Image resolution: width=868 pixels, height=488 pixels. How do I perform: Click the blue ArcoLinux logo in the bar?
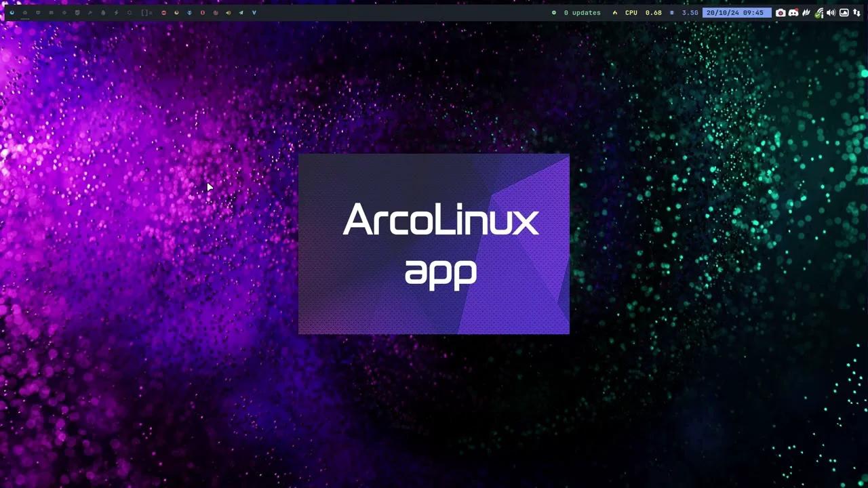(12, 13)
